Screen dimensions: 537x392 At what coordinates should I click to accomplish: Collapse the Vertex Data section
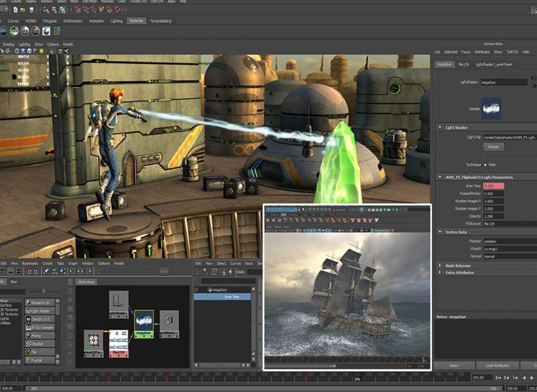tap(440, 232)
